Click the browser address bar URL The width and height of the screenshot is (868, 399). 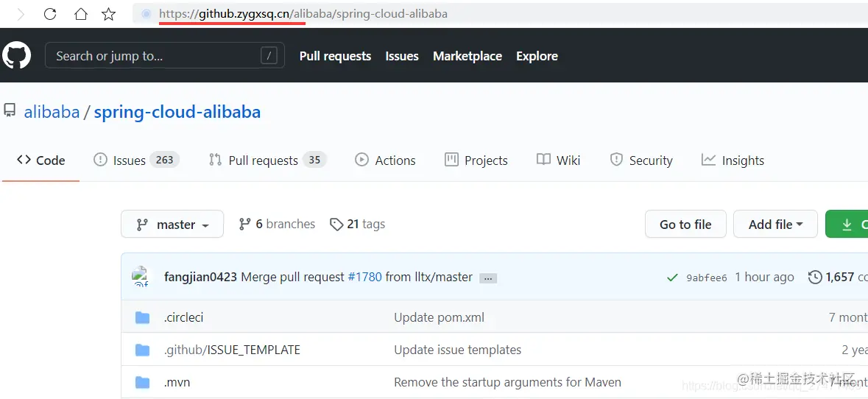(x=303, y=14)
